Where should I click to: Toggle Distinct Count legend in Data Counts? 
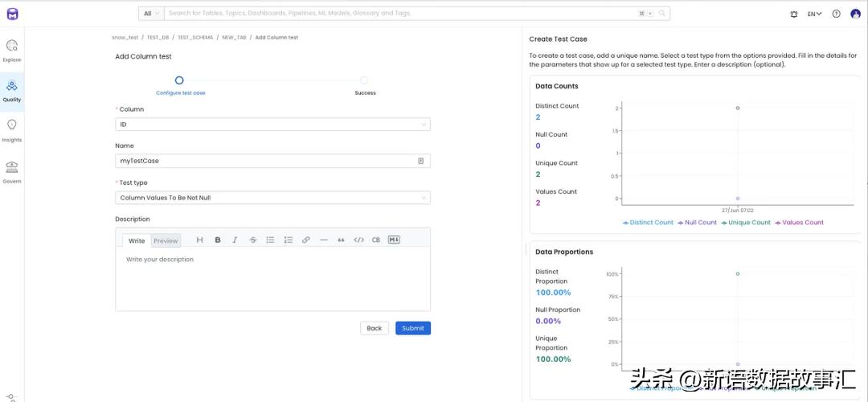click(649, 223)
